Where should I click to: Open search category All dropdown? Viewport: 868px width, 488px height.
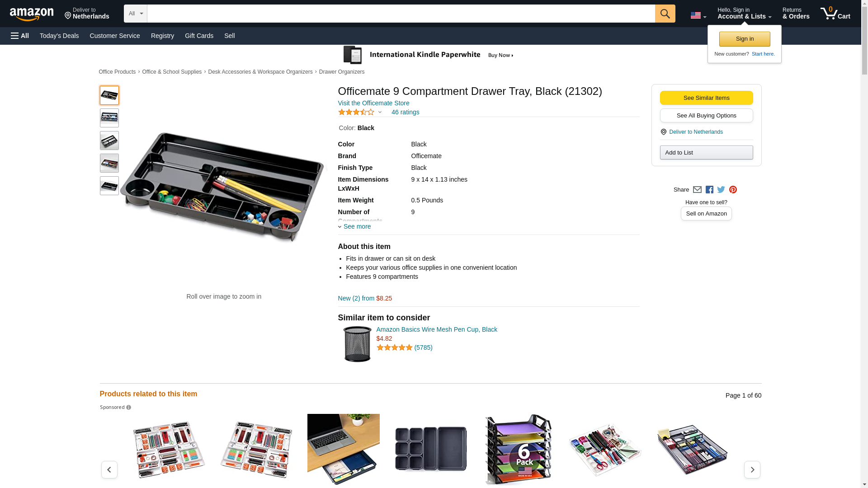coord(135,14)
